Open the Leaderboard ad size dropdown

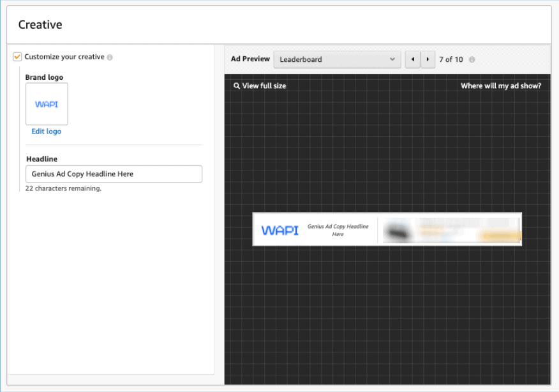coord(337,59)
